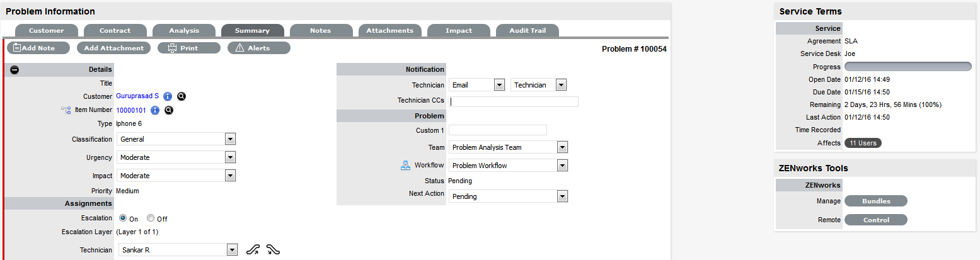This screenshot has height=260, width=980.
Task: Switch to the Analysis tab
Action: (184, 30)
